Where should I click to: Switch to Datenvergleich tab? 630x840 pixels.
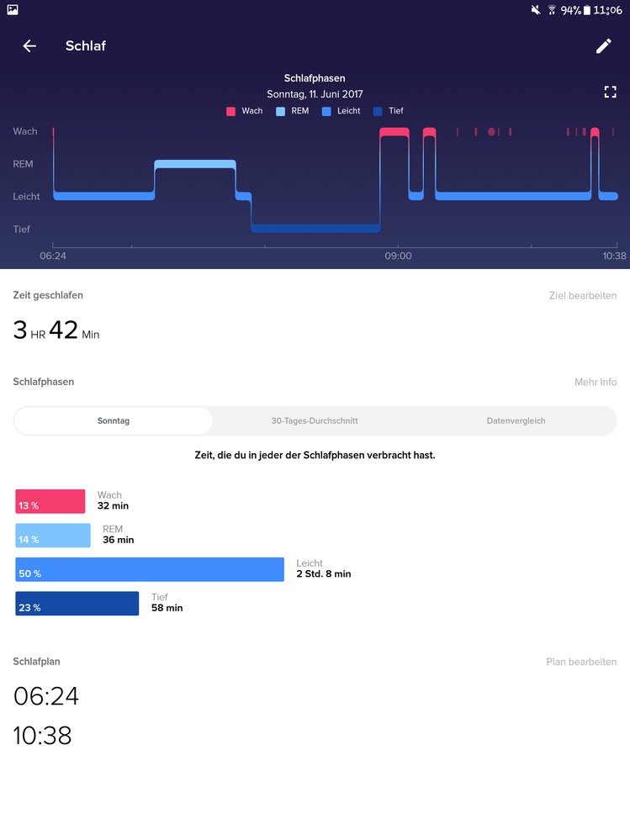tap(514, 420)
